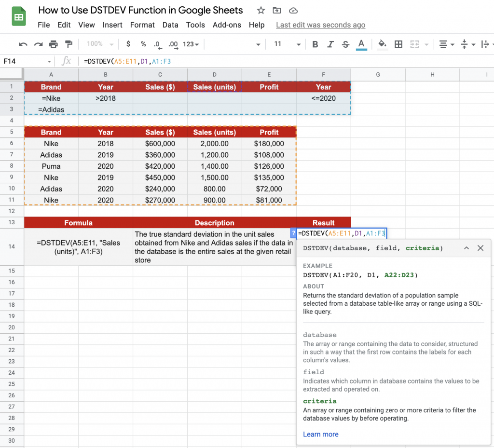The image size is (494, 448).
Task: Open the Insert menu
Action: [x=112, y=25]
